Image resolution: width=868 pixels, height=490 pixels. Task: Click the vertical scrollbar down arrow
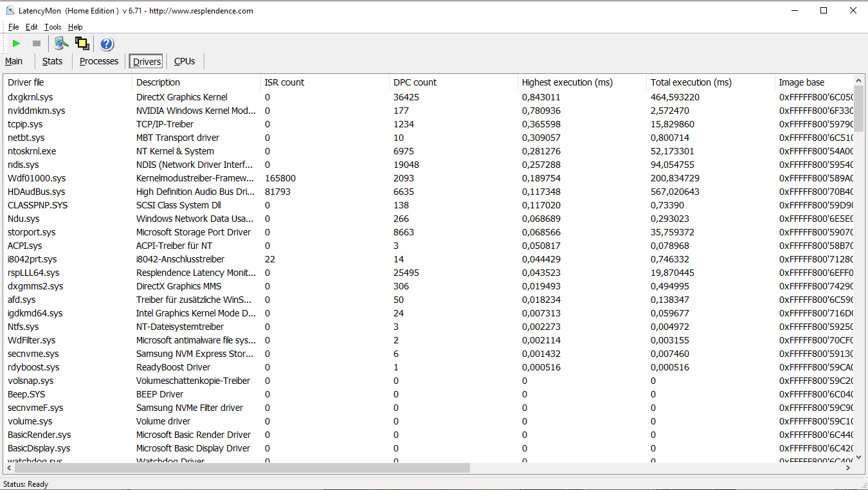tap(858, 458)
